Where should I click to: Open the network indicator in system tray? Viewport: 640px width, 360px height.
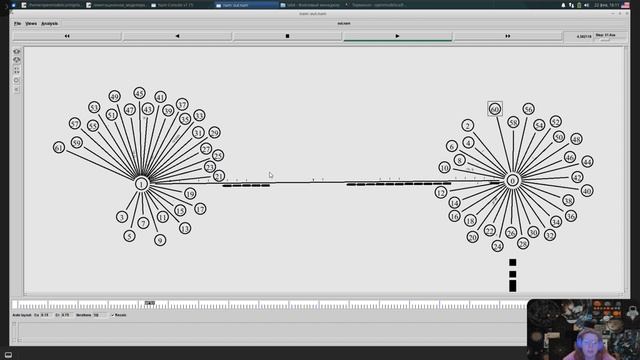point(571,5)
